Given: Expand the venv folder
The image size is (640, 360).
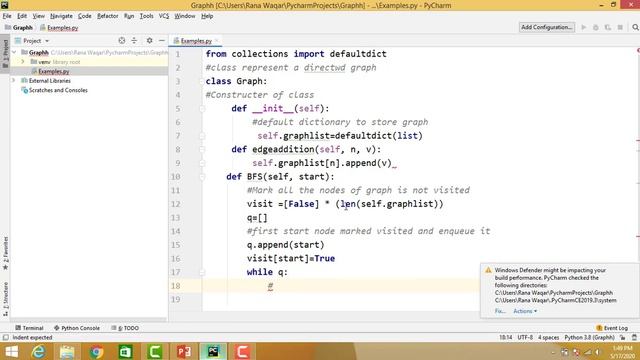Looking at the screenshot, I should click(23, 62).
